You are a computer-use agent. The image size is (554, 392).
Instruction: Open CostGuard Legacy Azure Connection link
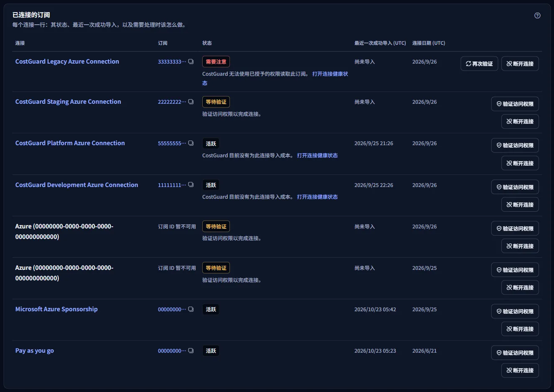pos(67,61)
